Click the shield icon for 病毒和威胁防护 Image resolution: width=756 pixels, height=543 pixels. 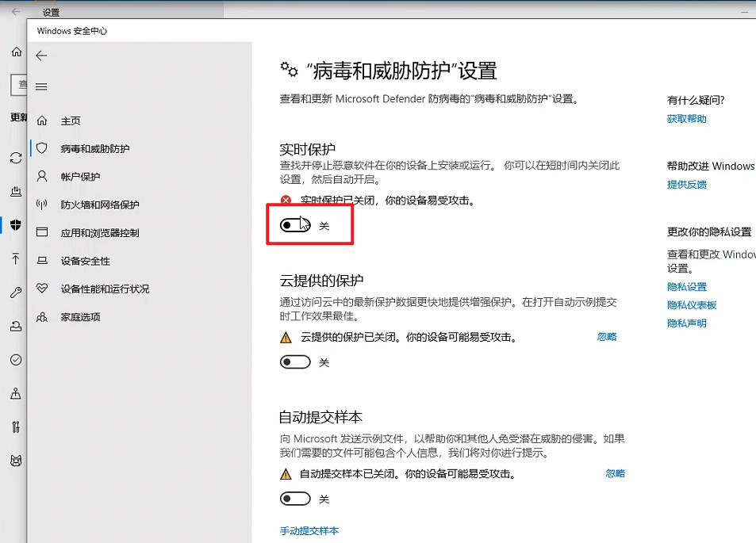click(x=43, y=148)
